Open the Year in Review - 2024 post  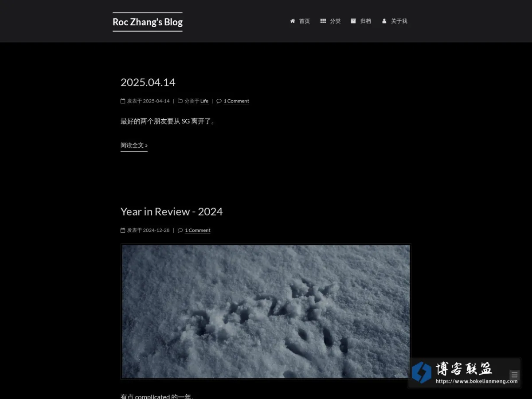(172, 212)
